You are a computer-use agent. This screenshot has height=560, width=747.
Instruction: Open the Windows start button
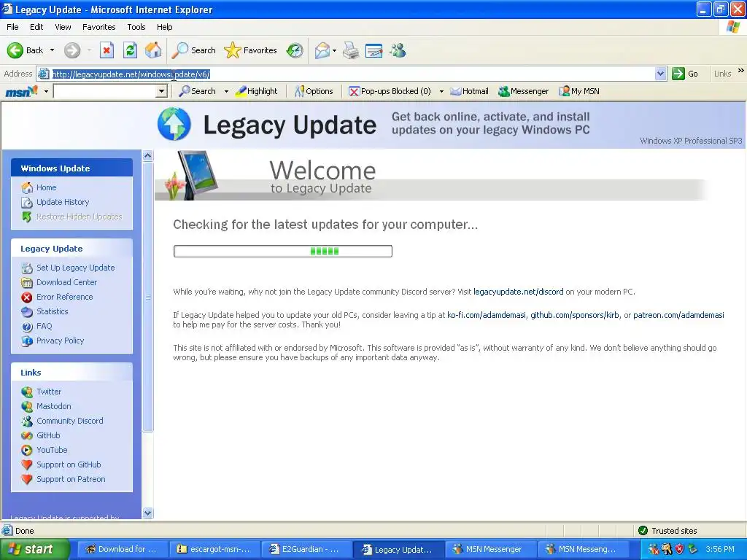(x=34, y=549)
